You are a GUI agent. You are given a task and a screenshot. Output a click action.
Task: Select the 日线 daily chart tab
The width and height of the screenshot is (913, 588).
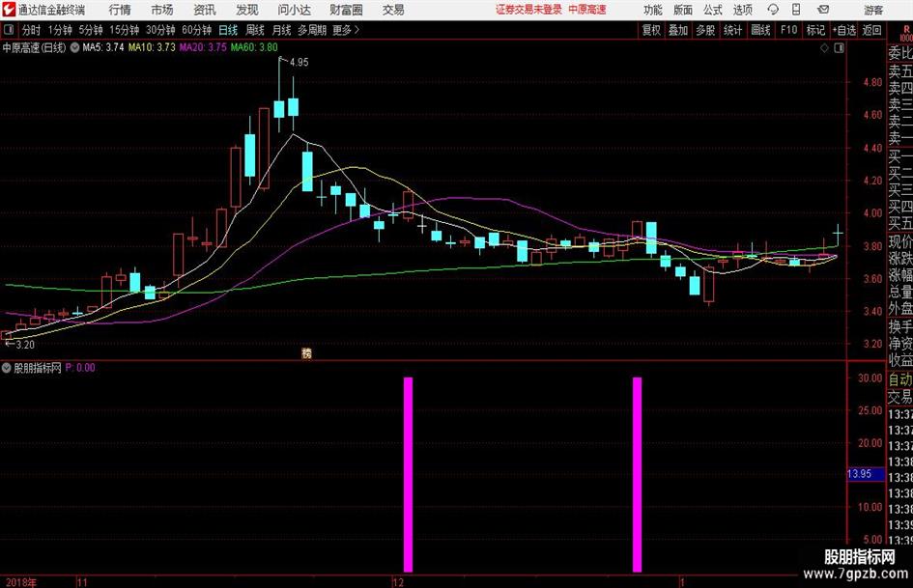[228, 30]
